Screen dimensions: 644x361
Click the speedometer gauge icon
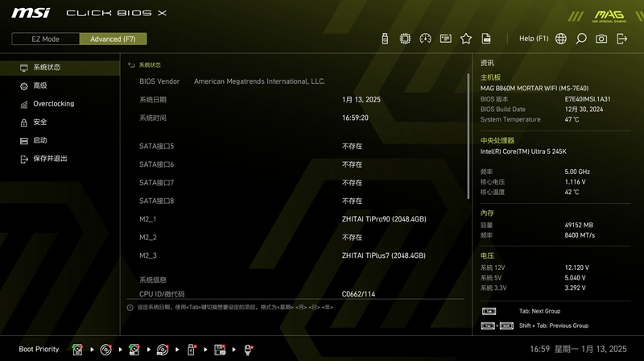click(x=426, y=39)
